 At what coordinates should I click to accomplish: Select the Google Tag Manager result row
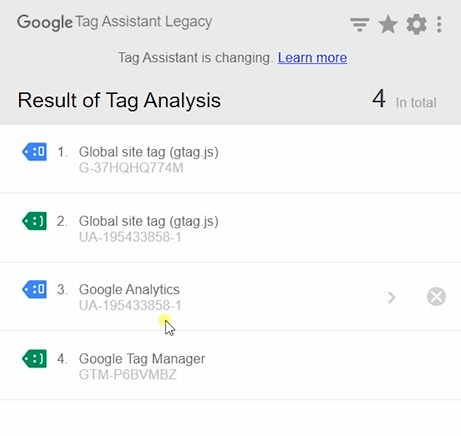click(230, 365)
